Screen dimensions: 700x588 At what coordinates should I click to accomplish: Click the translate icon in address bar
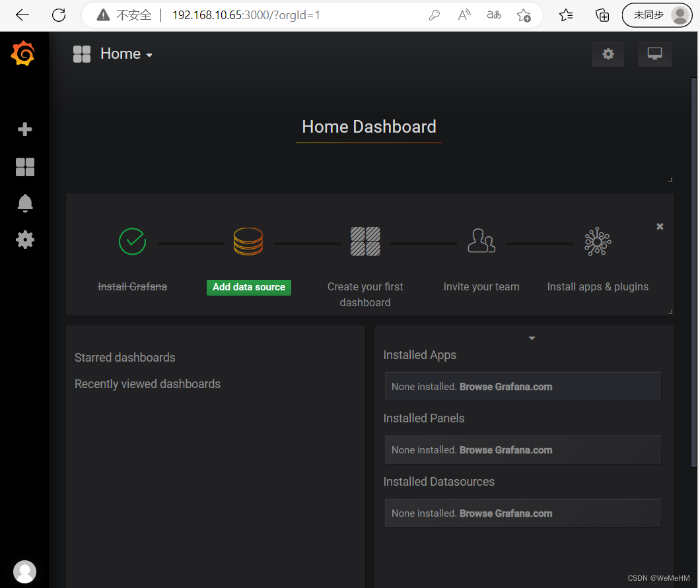click(494, 15)
